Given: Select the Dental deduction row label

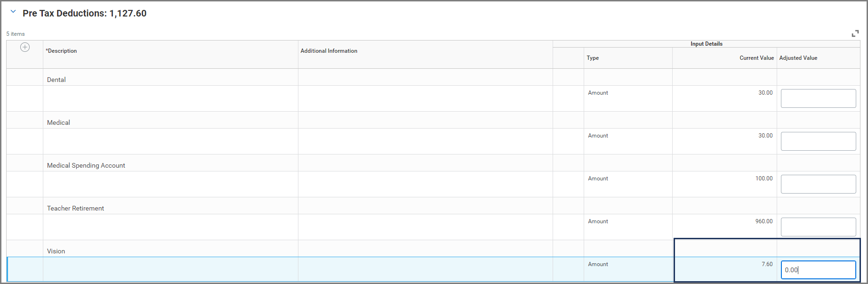Looking at the screenshot, I should (x=56, y=80).
